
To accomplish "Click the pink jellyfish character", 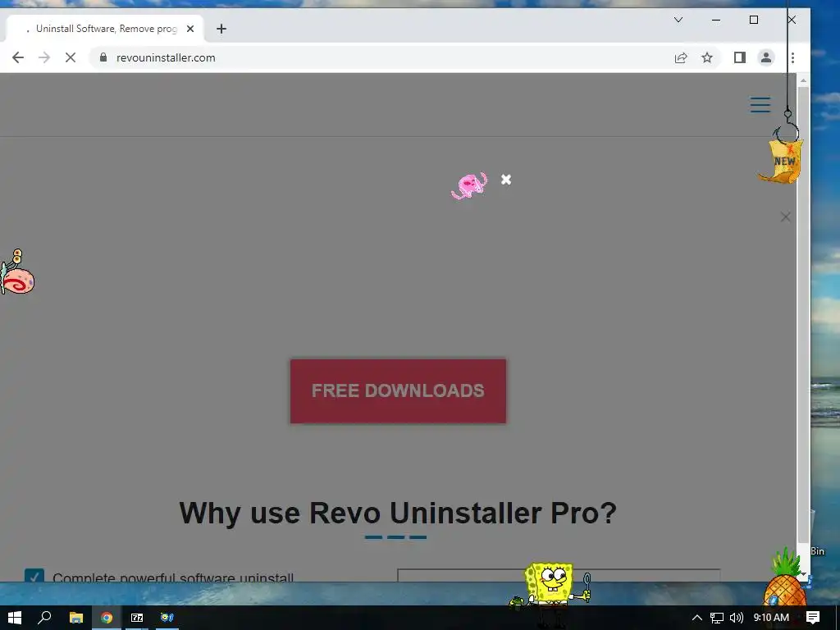I will pyautogui.click(x=469, y=186).
